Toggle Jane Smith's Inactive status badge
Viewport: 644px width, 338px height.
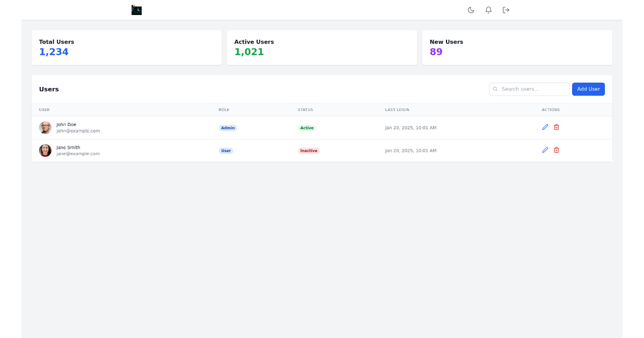[309, 151]
